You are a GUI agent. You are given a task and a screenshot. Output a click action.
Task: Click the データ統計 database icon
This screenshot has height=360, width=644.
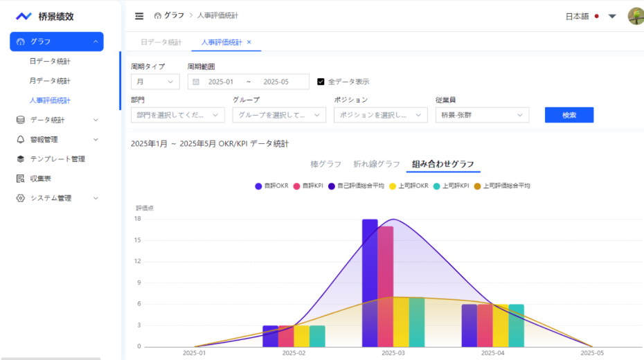20,120
